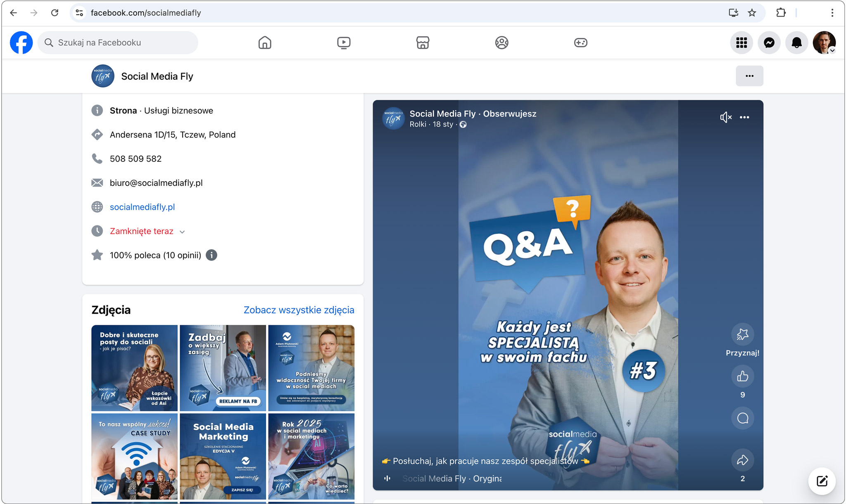Open the Facebook apps grid menu
This screenshot has height=504, width=846.
741,43
